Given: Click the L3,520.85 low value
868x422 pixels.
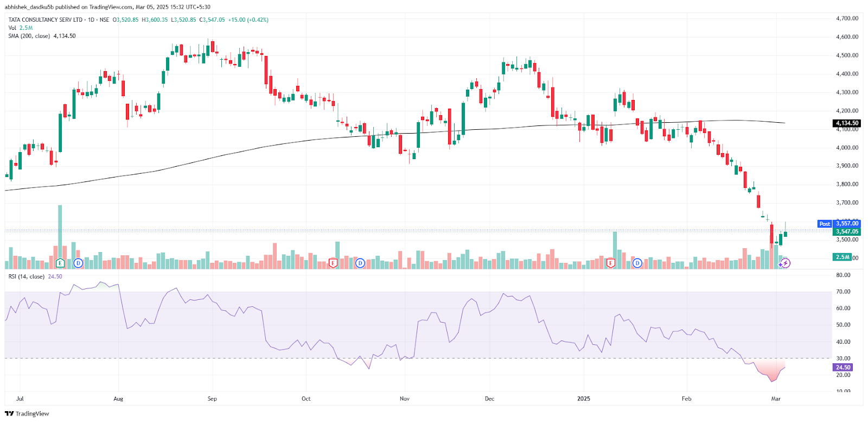Looking at the screenshot, I should tap(183, 20).
